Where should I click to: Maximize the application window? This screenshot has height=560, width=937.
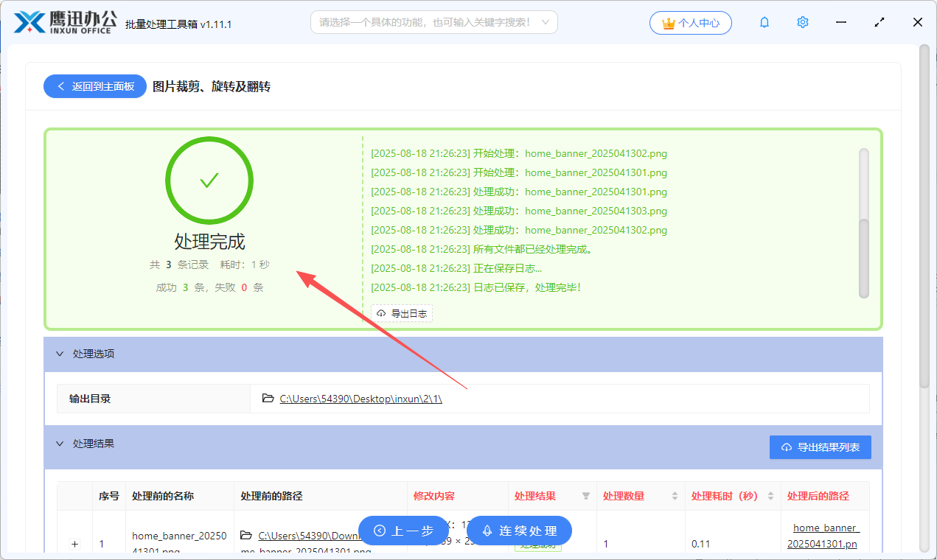click(x=879, y=23)
